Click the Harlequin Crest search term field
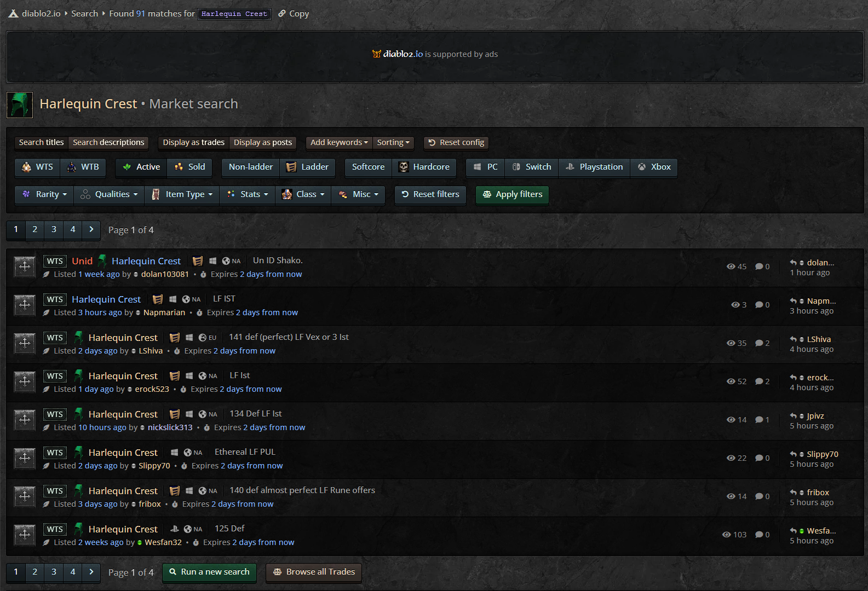The height and width of the screenshot is (591, 868). 234,14
